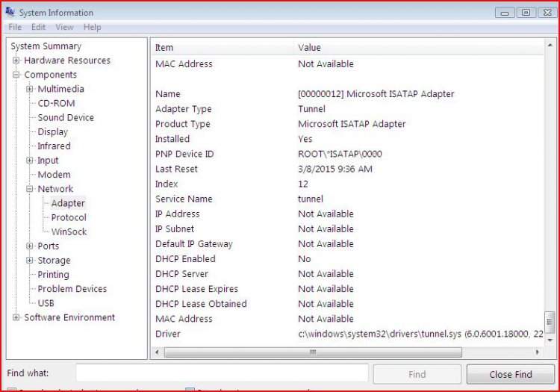Select the Display tree item
Screen dimensions: 560x392
53,131
